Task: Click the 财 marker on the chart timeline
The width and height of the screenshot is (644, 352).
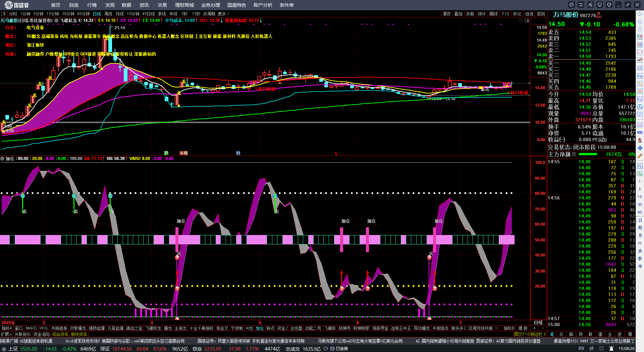Action: pos(238,153)
